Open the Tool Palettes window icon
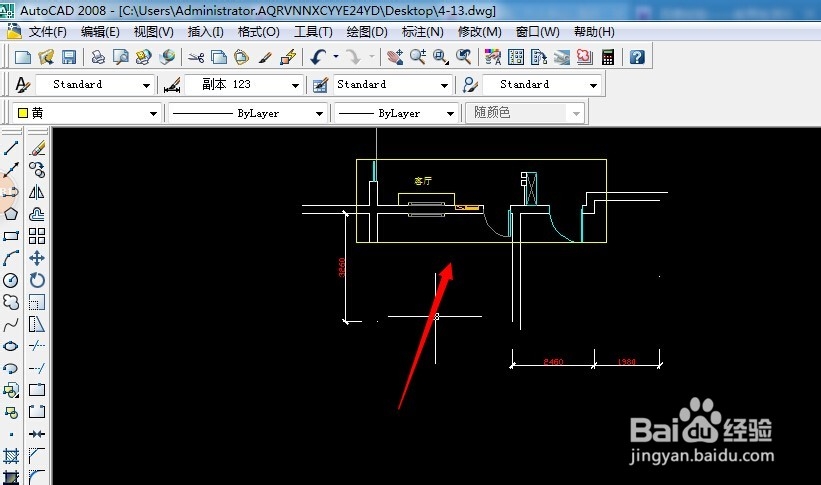The image size is (821, 485). coord(539,57)
